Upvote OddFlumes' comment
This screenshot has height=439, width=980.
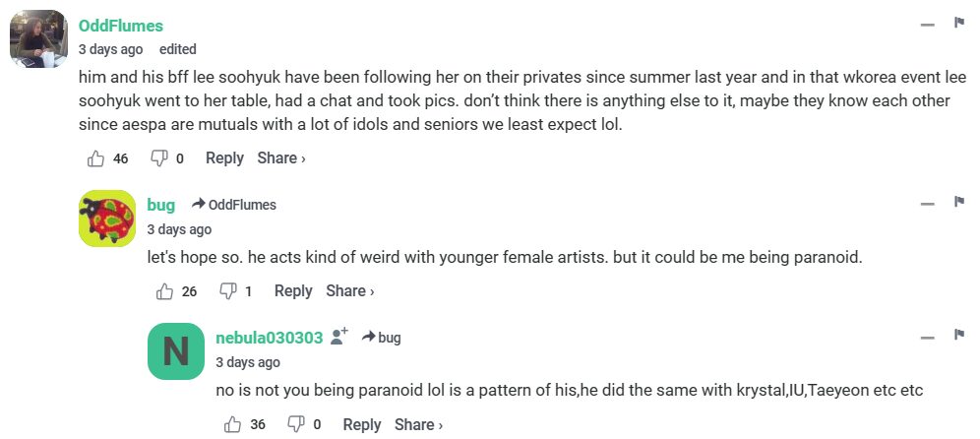click(96, 158)
